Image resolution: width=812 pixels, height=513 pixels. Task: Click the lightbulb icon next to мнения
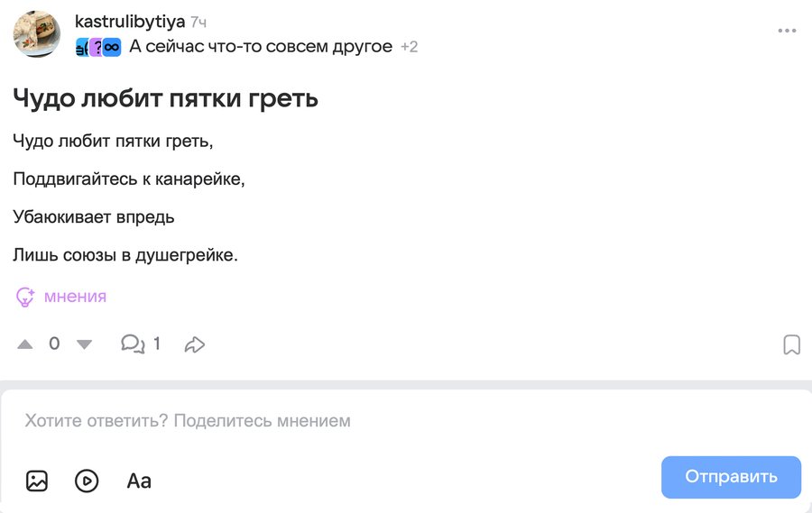coord(25,297)
